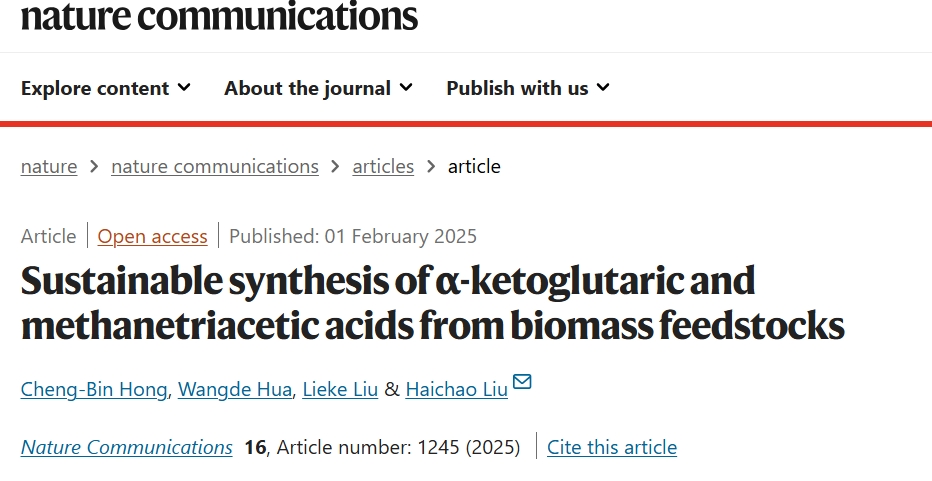Image resolution: width=932 pixels, height=481 pixels.
Task: Navigate to the articles breadcrumb
Action: [x=383, y=166]
